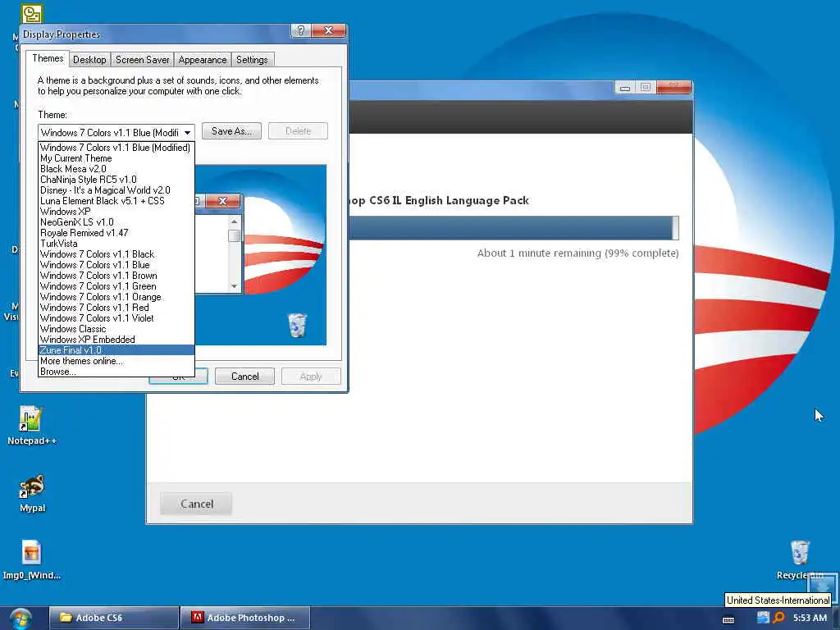This screenshot has width=840, height=630.
Task: Switch to Adobe Photoshop taskbar item
Action: coord(245,618)
